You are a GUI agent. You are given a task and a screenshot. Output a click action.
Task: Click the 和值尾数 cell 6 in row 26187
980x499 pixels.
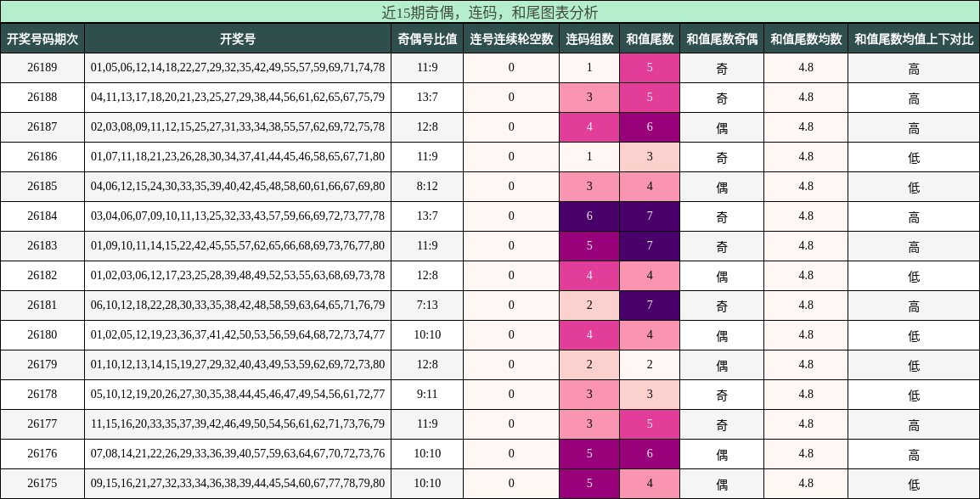[650, 126]
